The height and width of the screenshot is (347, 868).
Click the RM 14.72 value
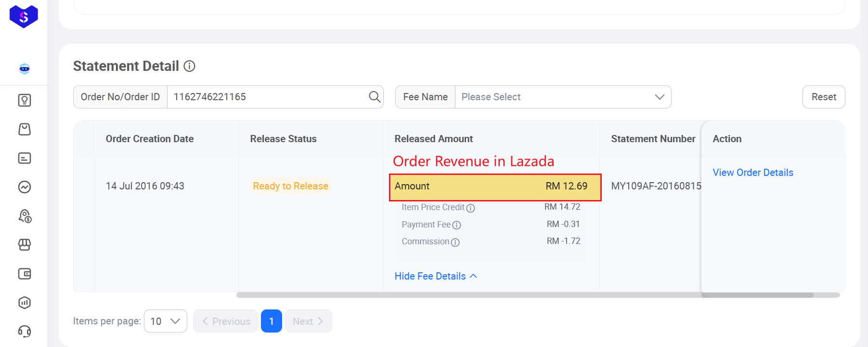point(562,207)
